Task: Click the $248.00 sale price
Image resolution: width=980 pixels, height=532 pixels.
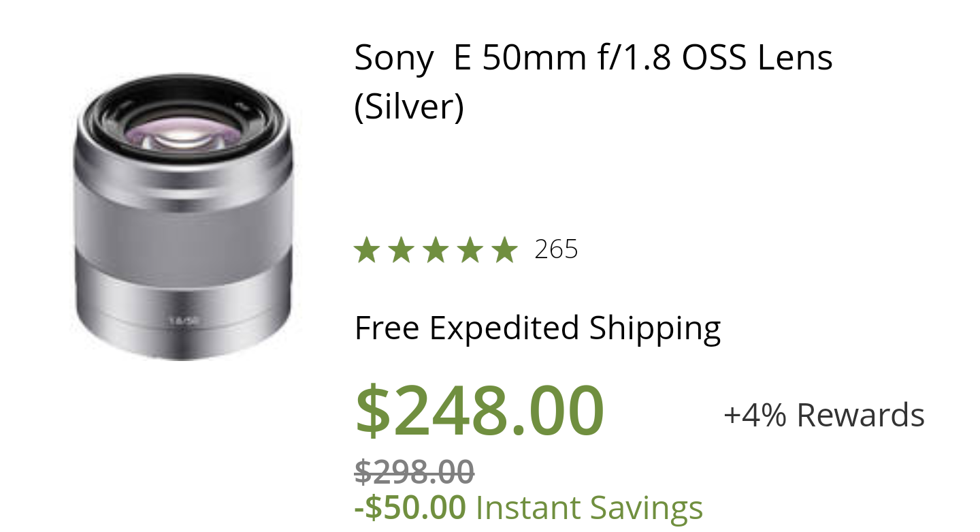Action: [x=480, y=411]
